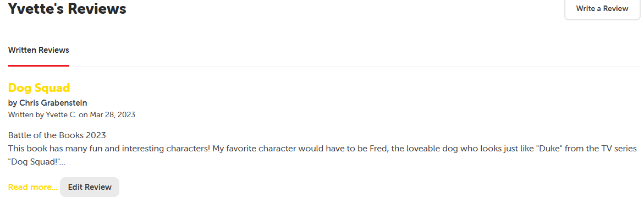Click the Edit Review button
The height and width of the screenshot is (213, 644).
point(90,187)
